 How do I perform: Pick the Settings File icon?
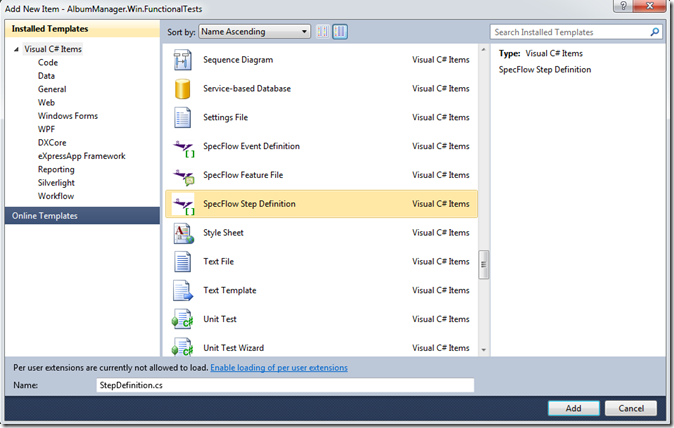pos(183,117)
